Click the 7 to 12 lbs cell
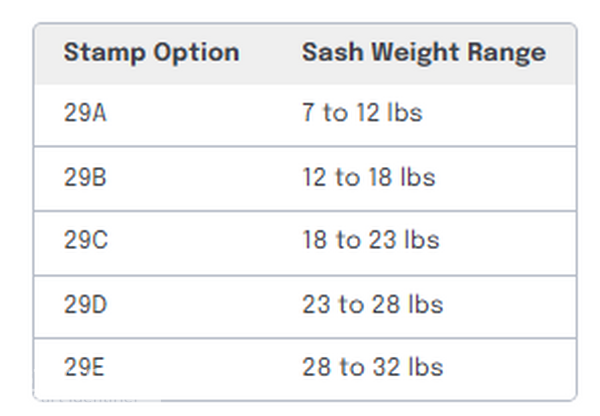The image size is (600, 416). point(362,113)
